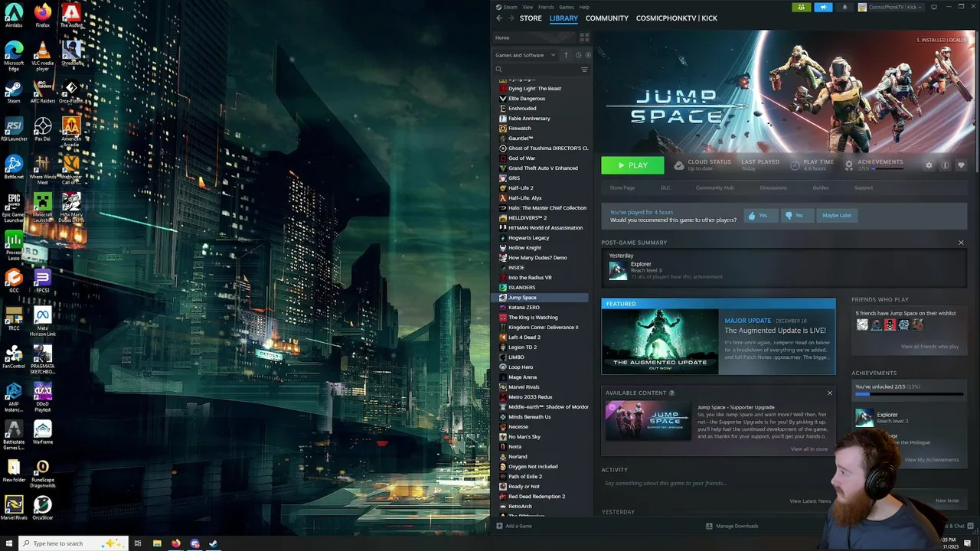Click the achievements progress bar

[x=909, y=395]
